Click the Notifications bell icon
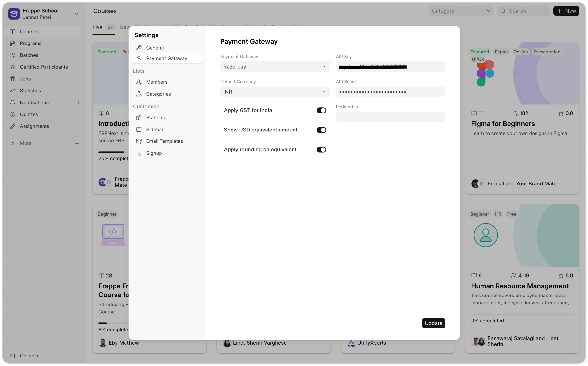 click(x=13, y=103)
